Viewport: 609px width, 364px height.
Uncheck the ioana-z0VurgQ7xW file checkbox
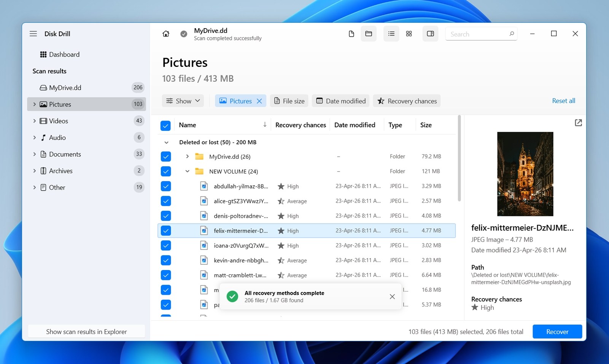pos(165,245)
